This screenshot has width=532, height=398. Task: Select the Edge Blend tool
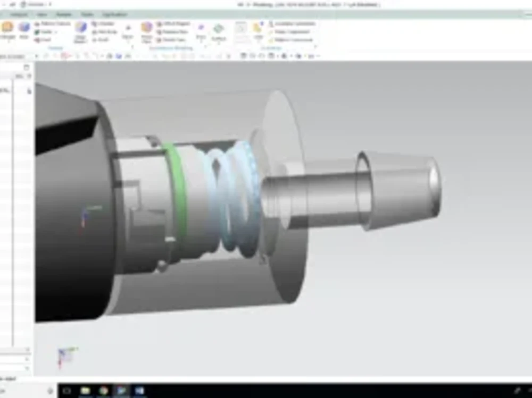point(80,32)
